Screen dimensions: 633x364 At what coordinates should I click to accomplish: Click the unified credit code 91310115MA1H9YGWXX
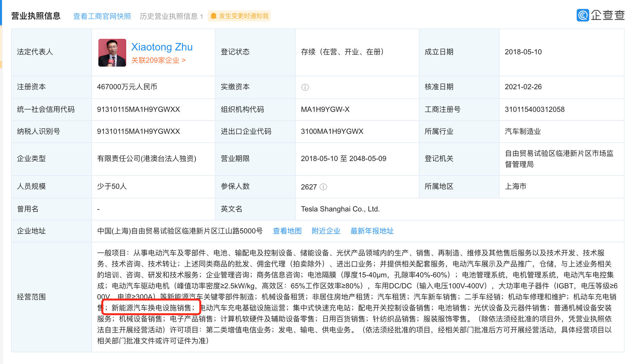(139, 109)
